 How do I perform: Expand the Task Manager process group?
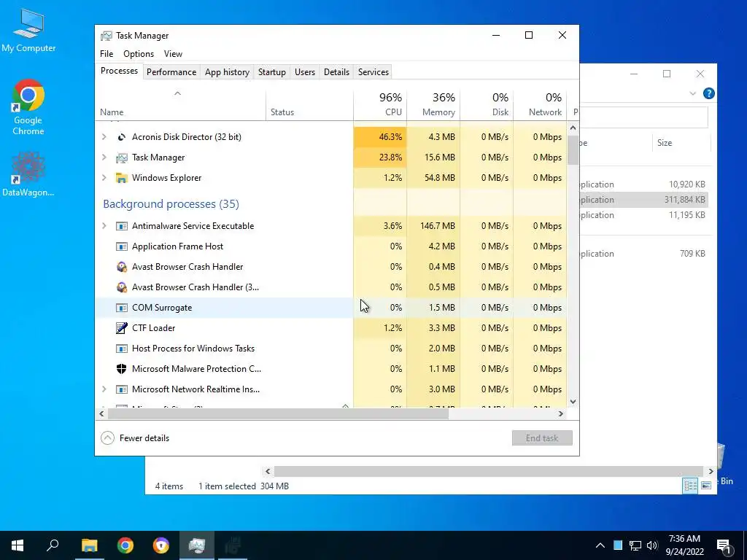(104, 157)
